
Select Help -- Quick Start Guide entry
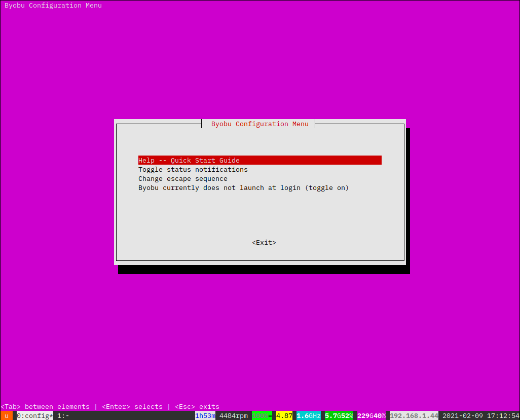259,160
